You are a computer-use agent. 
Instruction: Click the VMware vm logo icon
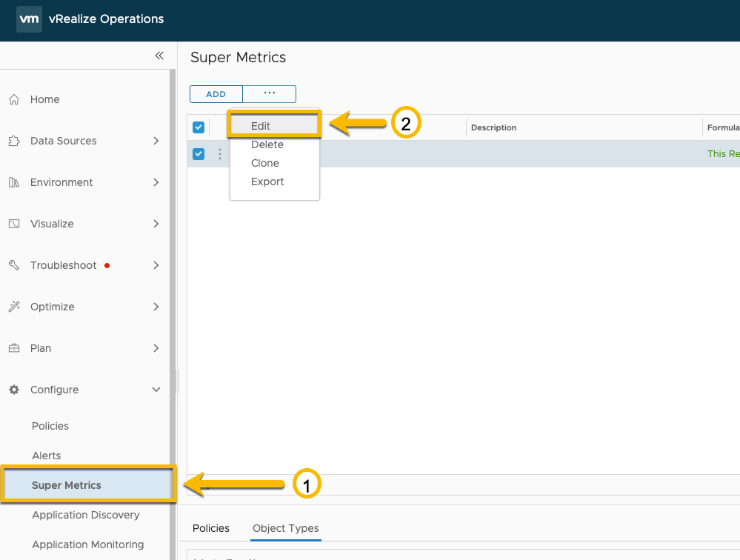pos(29,19)
